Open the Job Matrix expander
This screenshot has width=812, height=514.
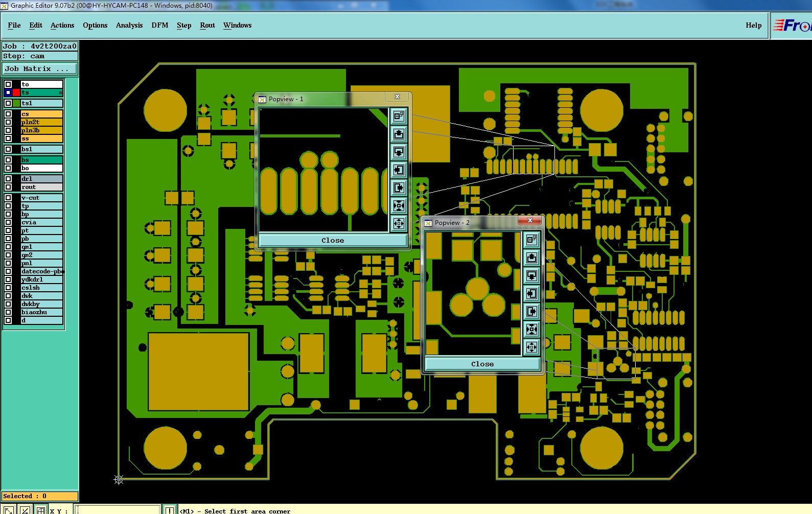tap(40, 68)
